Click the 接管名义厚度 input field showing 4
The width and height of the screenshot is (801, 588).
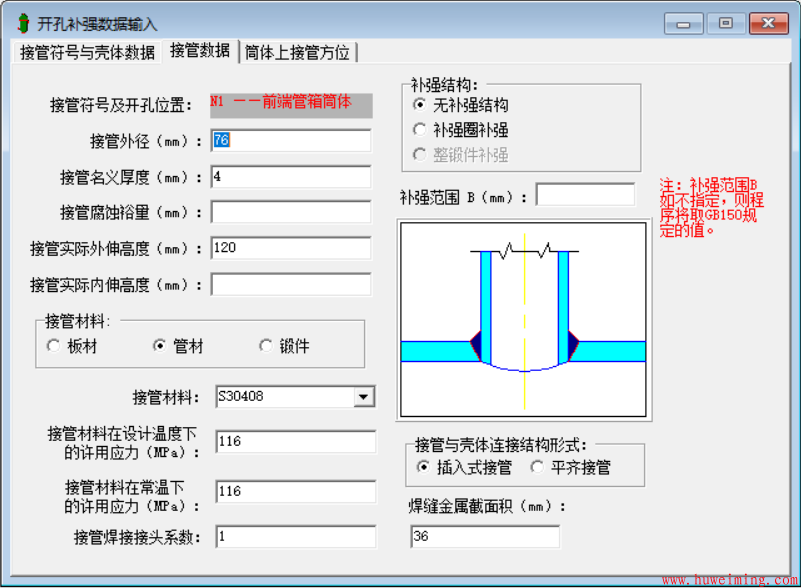pos(290,175)
